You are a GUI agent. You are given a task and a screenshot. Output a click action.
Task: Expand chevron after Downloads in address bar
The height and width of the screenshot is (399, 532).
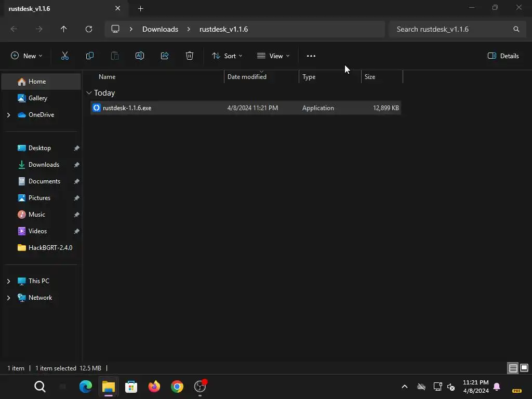coord(189,29)
